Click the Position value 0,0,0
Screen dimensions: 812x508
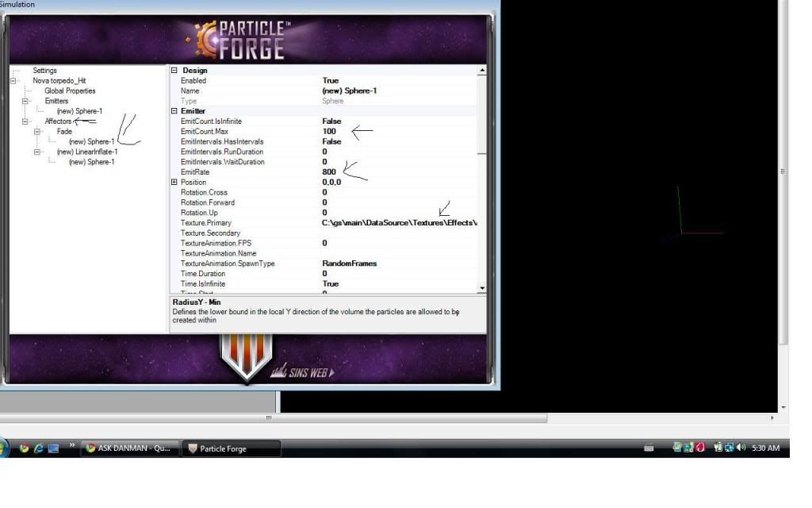click(x=399, y=182)
